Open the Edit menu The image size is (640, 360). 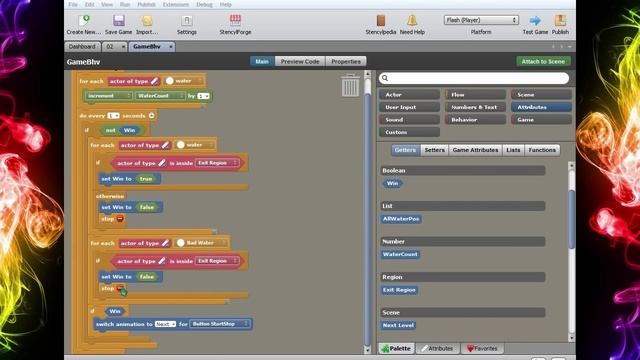[89, 4]
